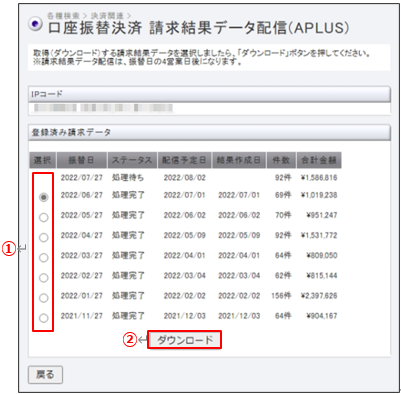Click the ステータス column header

[132, 160]
